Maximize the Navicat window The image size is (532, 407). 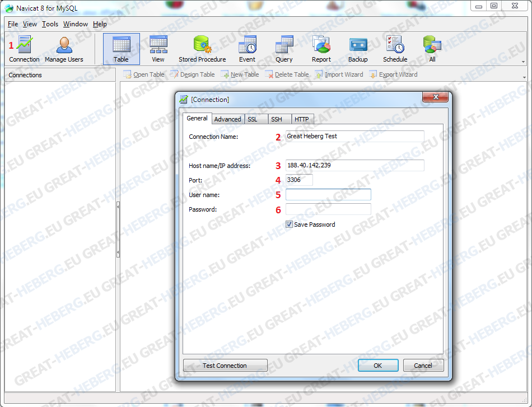coord(494,6)
